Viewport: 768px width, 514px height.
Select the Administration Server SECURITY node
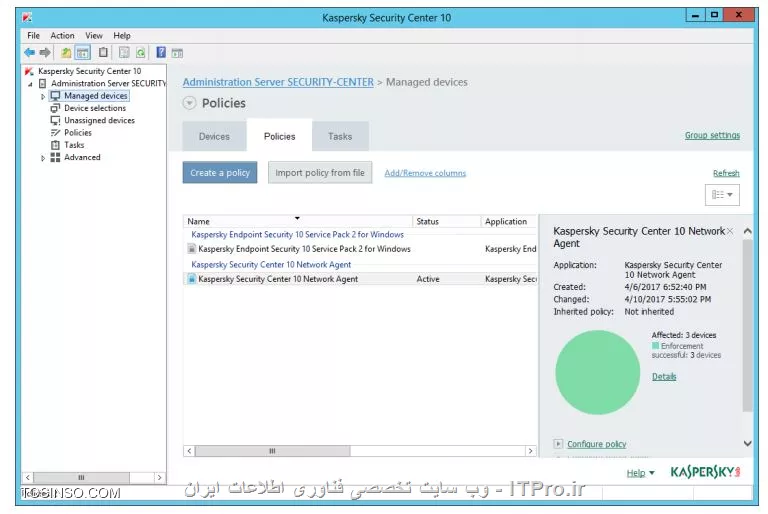point(108,83)
